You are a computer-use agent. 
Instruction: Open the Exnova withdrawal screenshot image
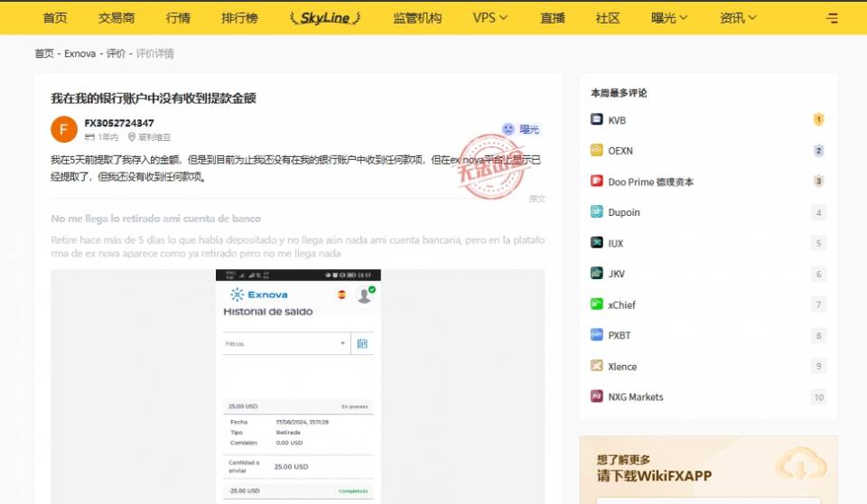(x=298, y=387)
